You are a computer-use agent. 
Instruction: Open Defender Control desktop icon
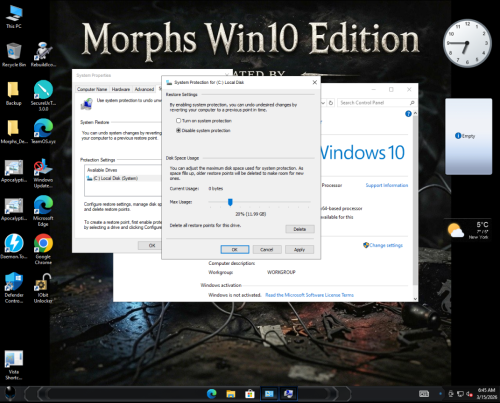14,288
